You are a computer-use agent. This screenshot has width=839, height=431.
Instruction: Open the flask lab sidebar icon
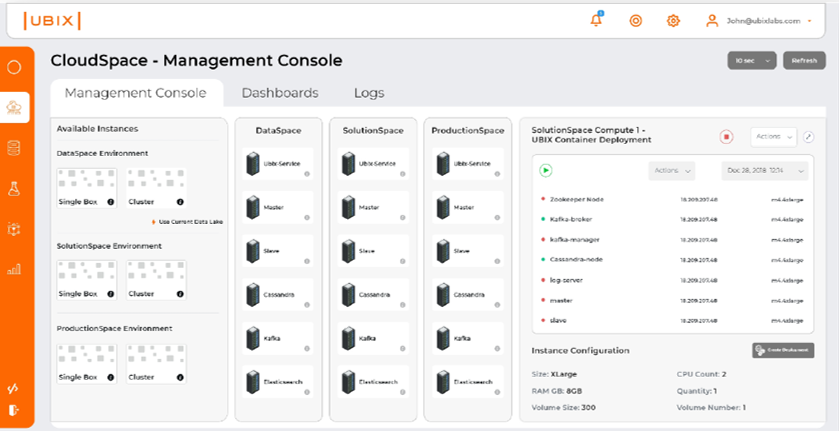click(x=14, y=188)
